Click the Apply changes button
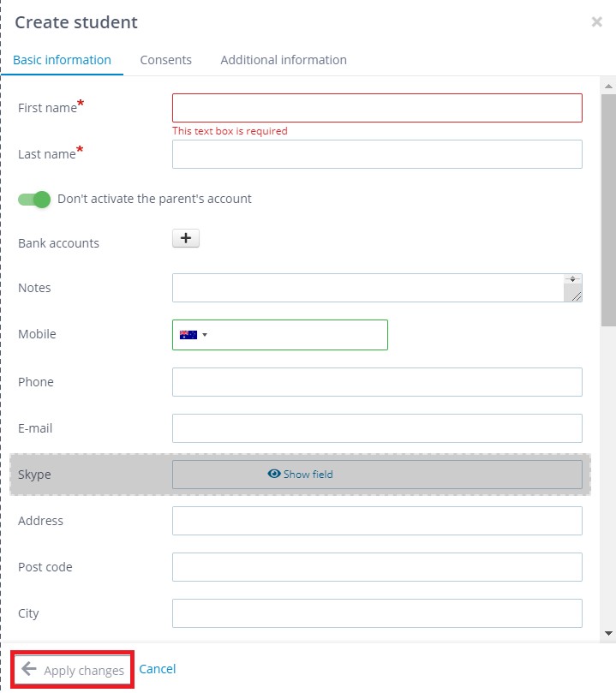 pos(73,670)
